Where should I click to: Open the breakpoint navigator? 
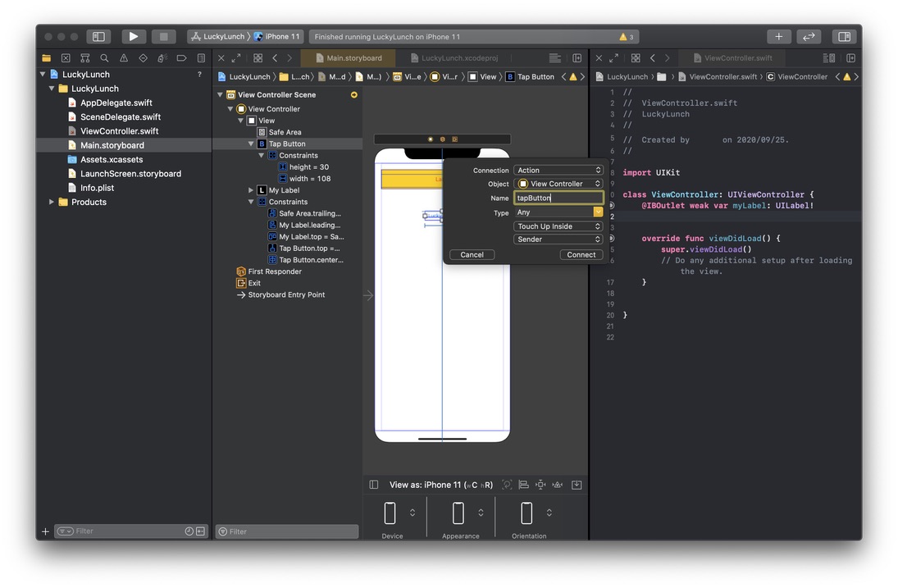[181, 58]
